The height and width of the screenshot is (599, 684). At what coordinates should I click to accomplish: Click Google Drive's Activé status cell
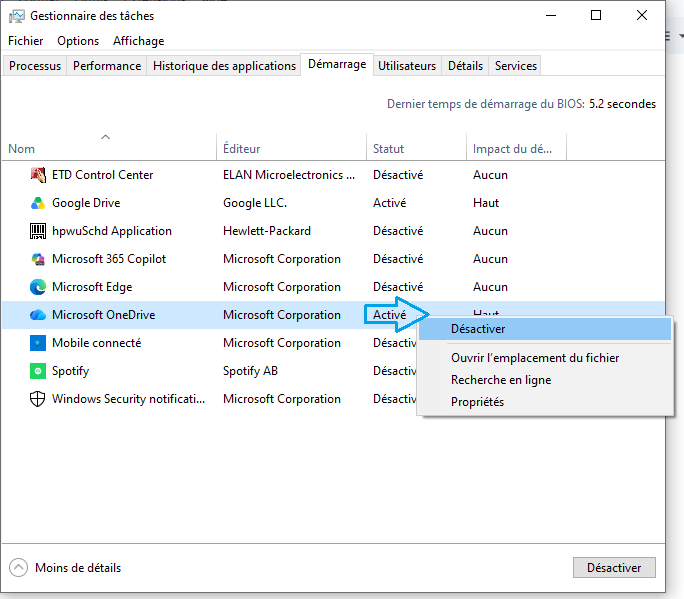coord(390,203)
